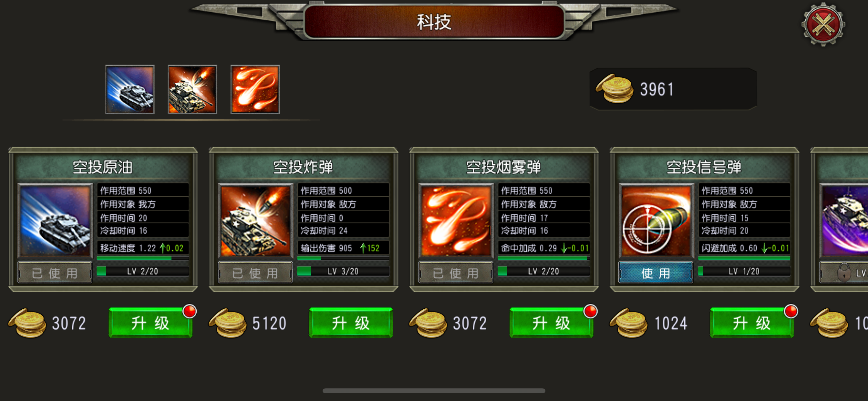The height and width of the screenshot is (401, 868).
Task: Upgrade 空投原油 with the 升级 button
Action: [x=150, y=323]
